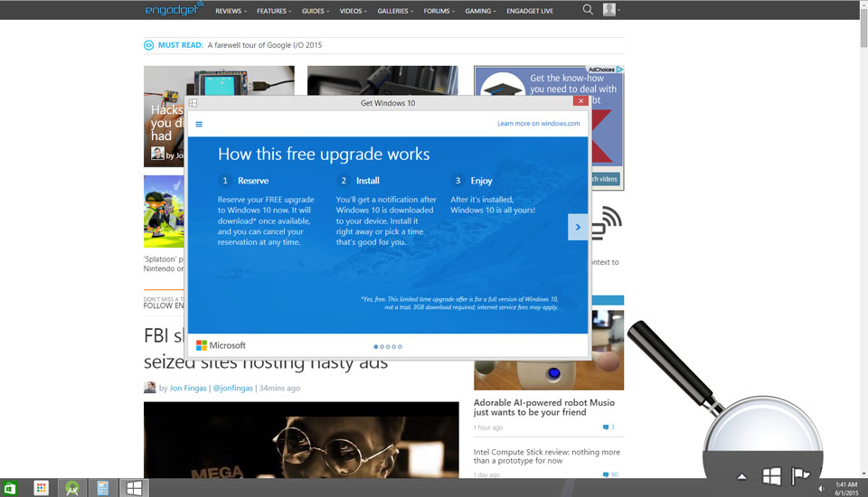868x497 pixels.
Task: Open the FORUMS dropdown menu
Action: (439, 11)
